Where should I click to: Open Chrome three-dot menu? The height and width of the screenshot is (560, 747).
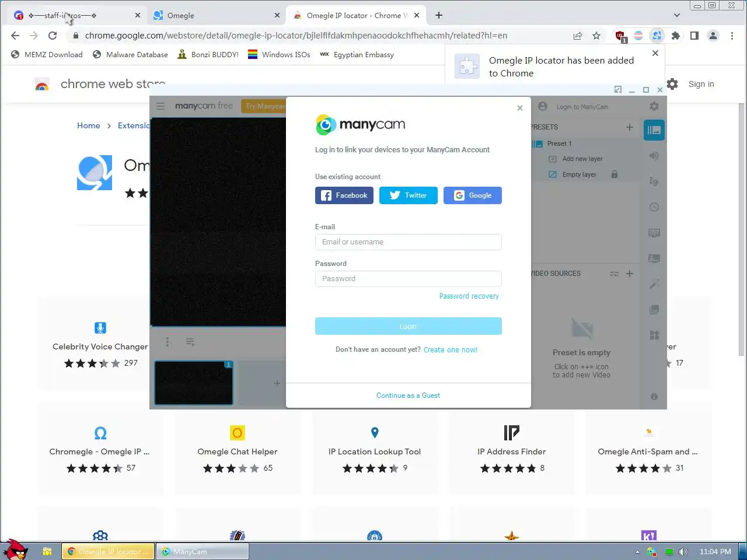[x=732, y=36]
